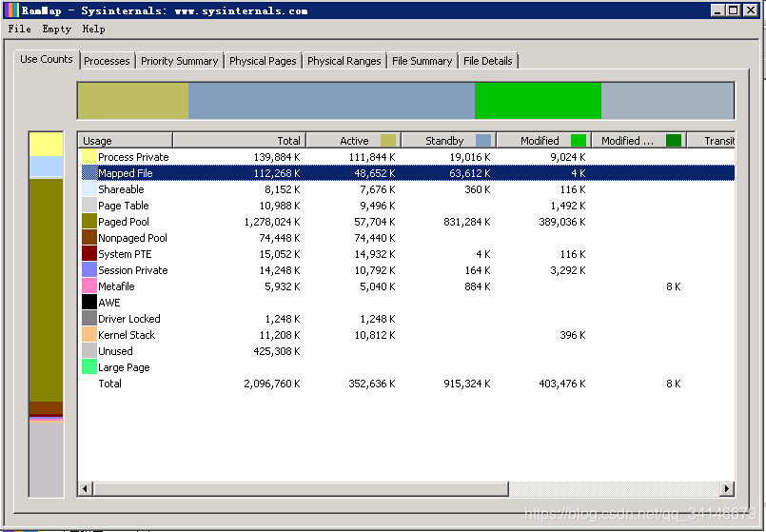
Task: Select the Kernel Stack row
Action: point(406,335)
